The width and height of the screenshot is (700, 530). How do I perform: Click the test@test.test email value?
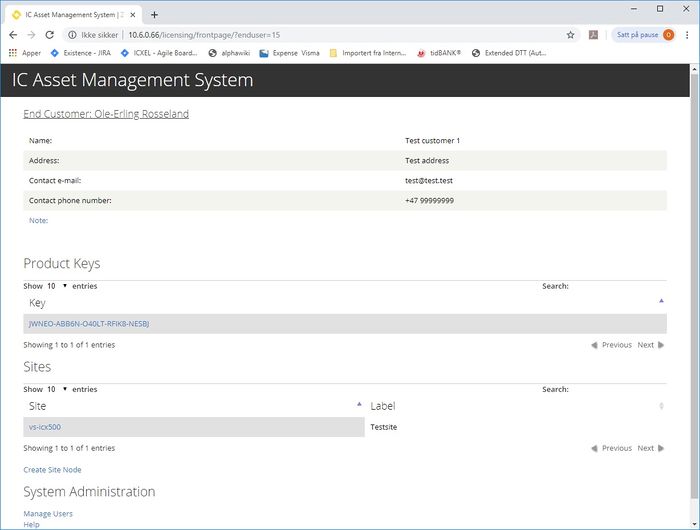429,180
